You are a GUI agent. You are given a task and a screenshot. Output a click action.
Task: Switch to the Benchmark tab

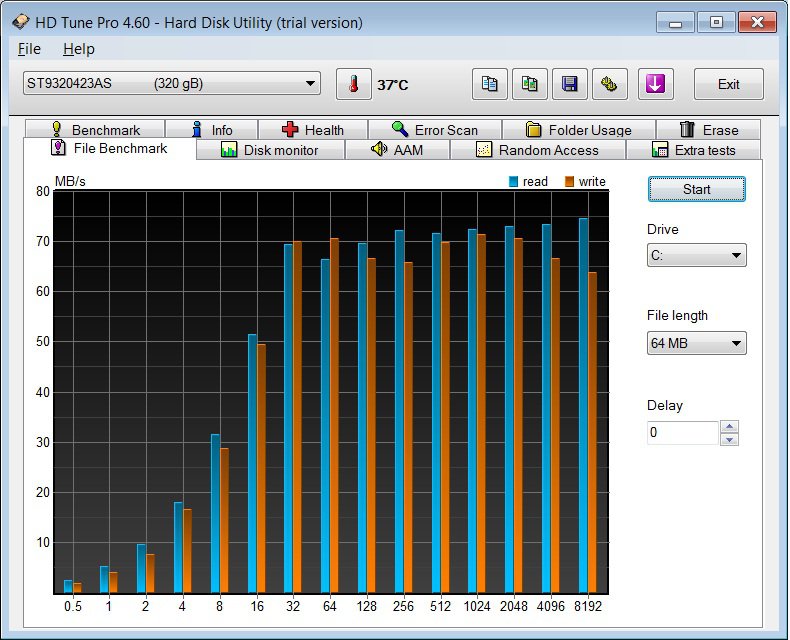click(x=95, y=130)
